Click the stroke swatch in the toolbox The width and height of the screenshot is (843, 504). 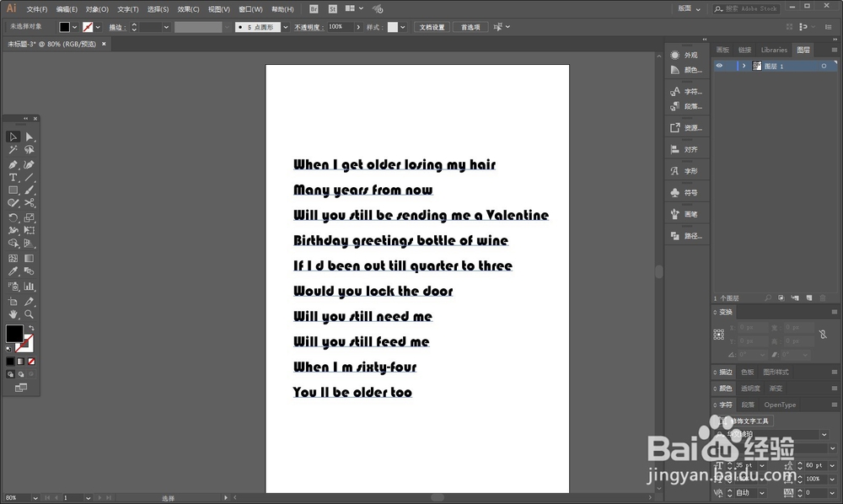coord(26,342)
